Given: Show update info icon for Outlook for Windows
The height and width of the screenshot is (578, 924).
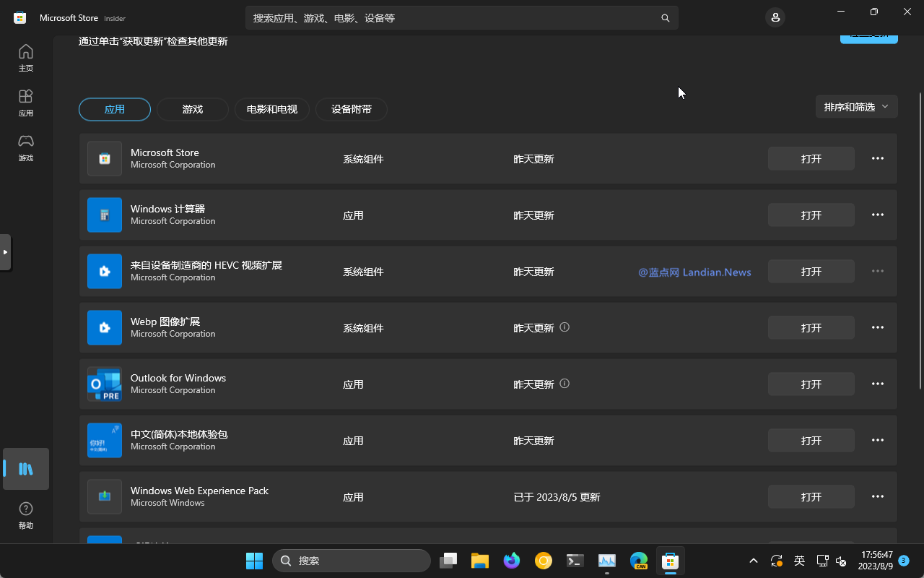Looking at the screenshot, I should pos(565,384).
